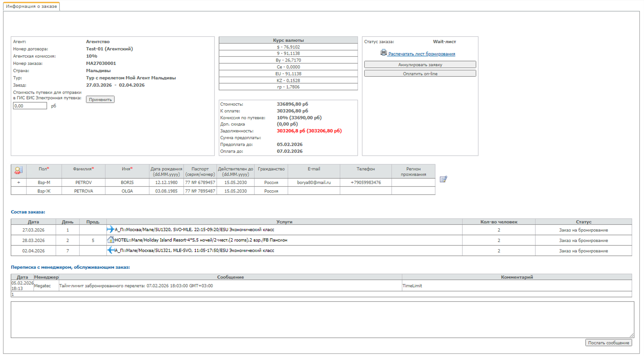Click the message area resize handle
This screenshot has height=356, width=644.
632,335
